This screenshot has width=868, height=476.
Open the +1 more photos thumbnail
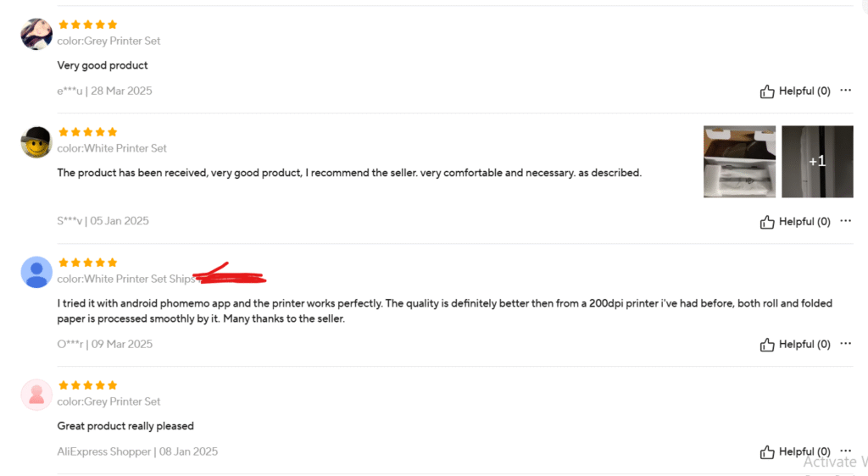(817, 162)
